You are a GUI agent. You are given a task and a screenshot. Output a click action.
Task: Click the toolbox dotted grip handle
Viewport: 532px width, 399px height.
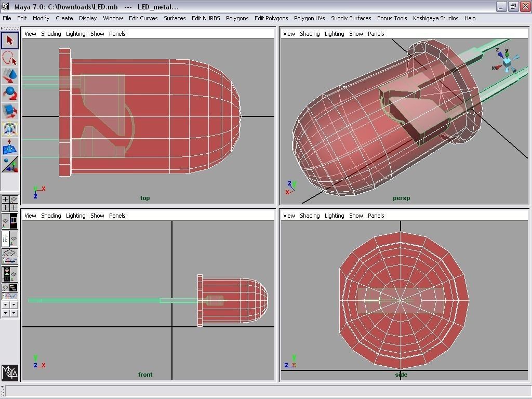(10, 28)
